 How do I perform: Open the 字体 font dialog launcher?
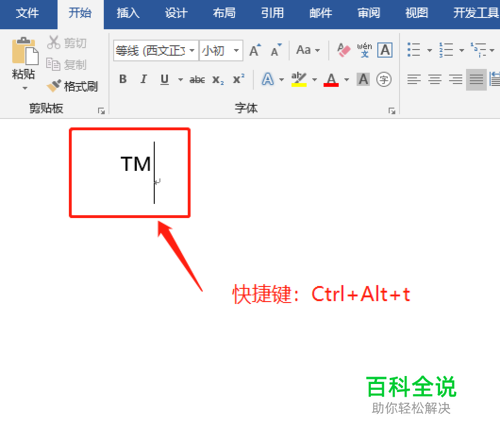(392, 111)
